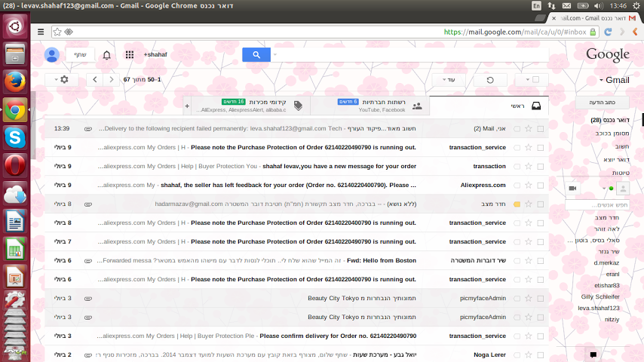Open the notifications bell icon
The height and width of the screenshot is (362, 644).
pyautogui.click(x=107, y=54)
